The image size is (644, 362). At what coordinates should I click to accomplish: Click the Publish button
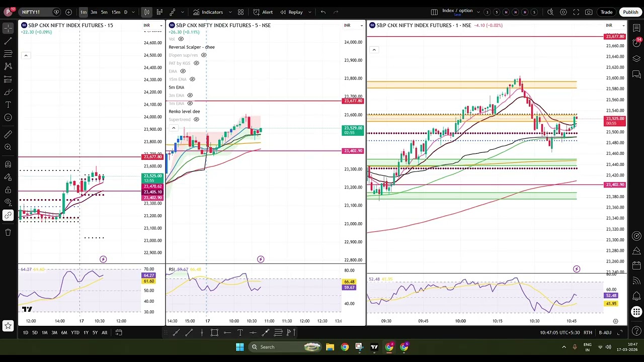click(630, 12)
